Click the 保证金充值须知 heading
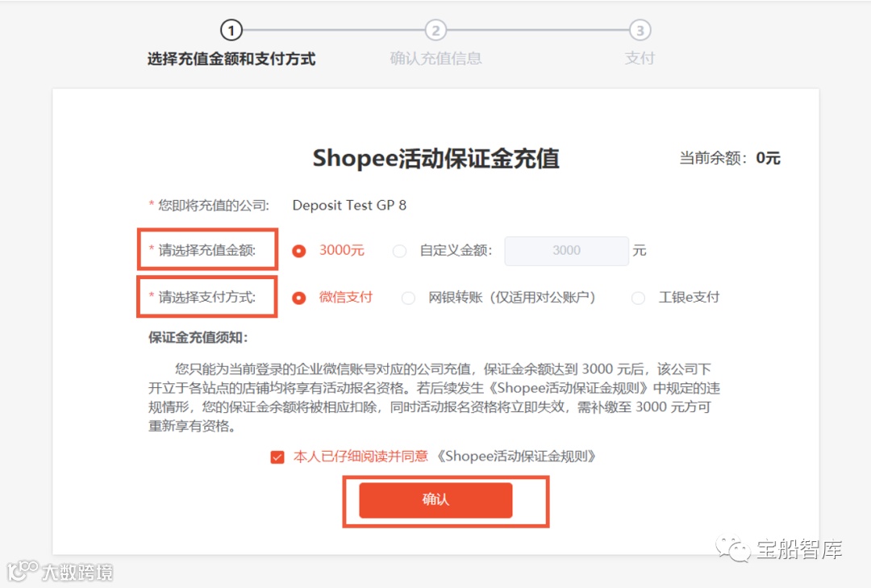The height and width of the screenshot is (588, 871). click(x=198, y=337)
